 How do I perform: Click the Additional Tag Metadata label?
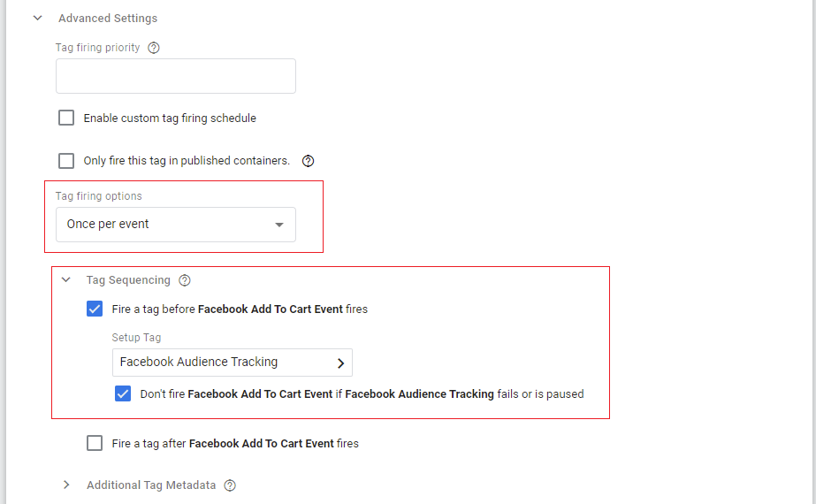coord(151,485)
